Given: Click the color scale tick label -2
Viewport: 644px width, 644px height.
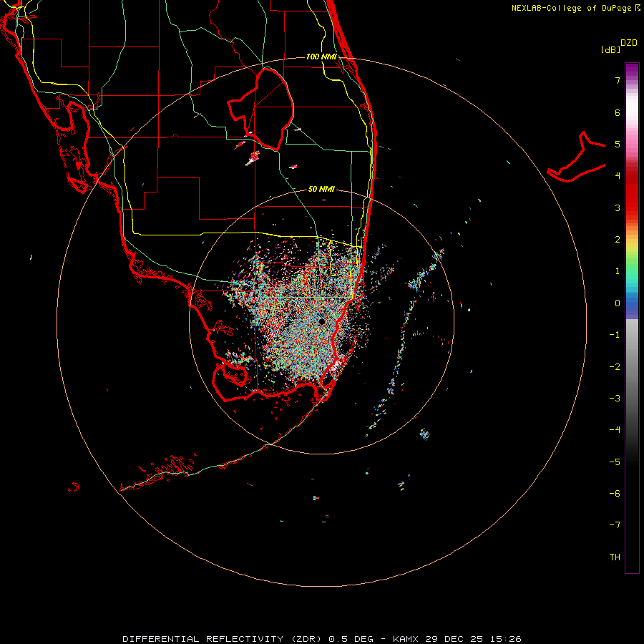Looking at the screenshot, I should (x=615, y=367).
